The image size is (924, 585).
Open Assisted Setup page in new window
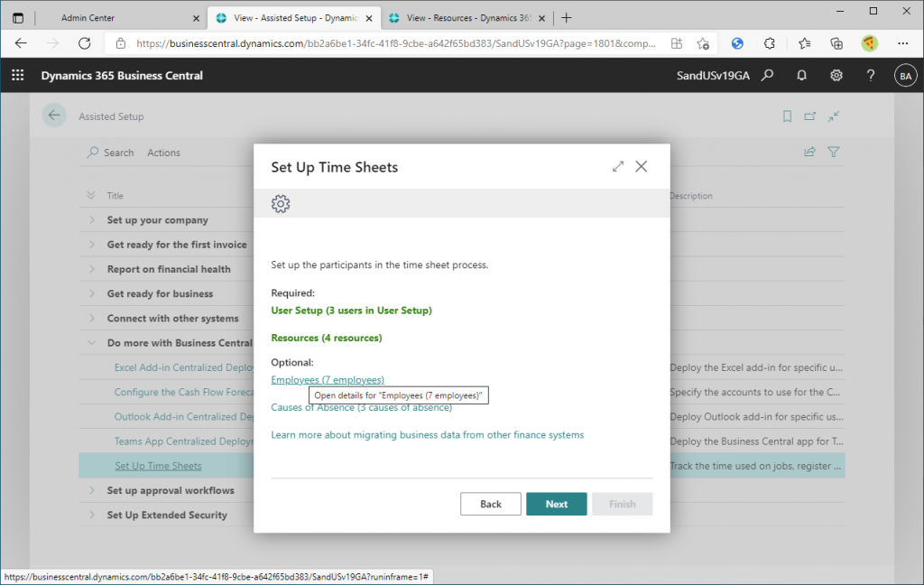pyautogui.click(x=810, y=116)
